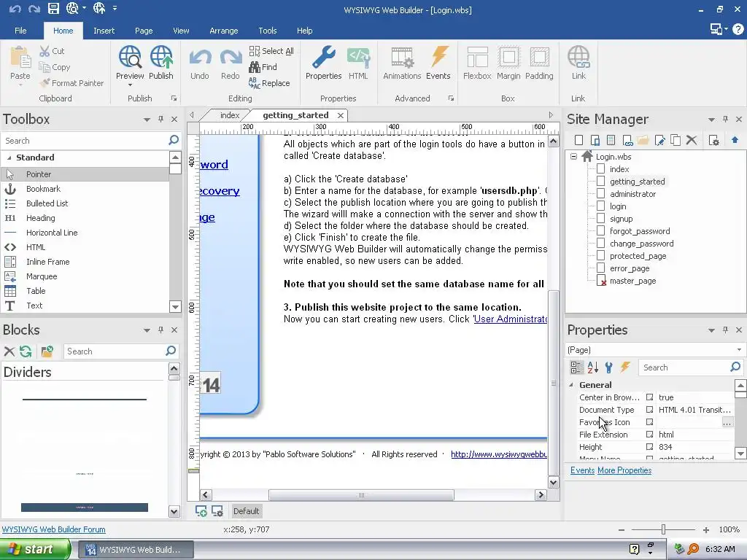The width and height of the screenshot is (747, 560).
Task: Sort properties alphabetically with A-Z icon
Action: [592, 367]
